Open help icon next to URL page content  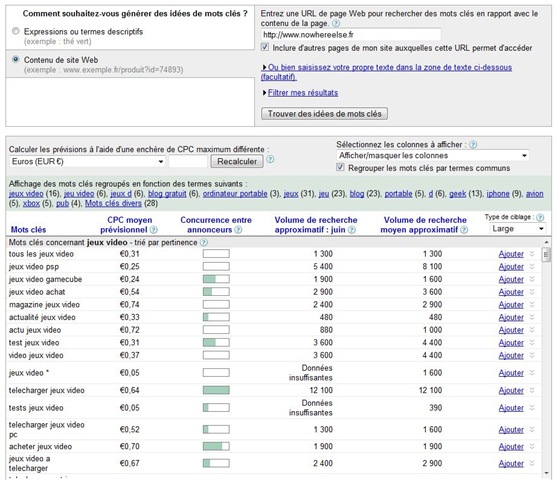click(336, 23)
